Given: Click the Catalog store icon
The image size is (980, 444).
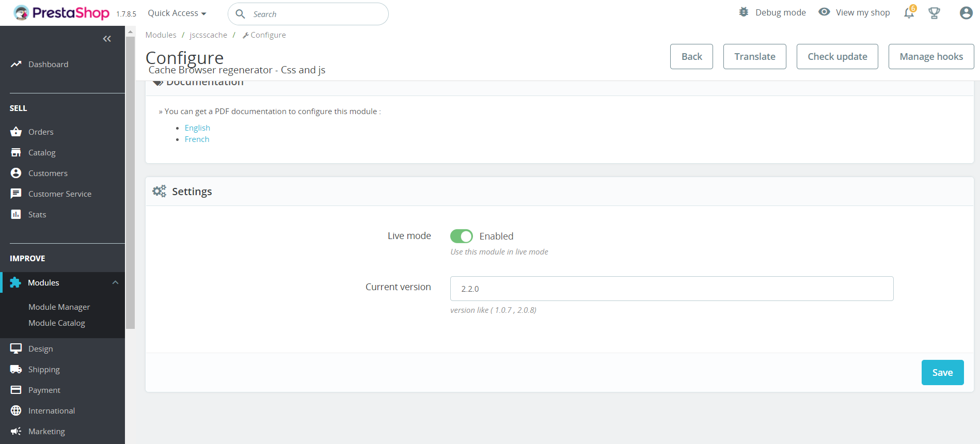Looking at the screenshot, I should 16,152.
